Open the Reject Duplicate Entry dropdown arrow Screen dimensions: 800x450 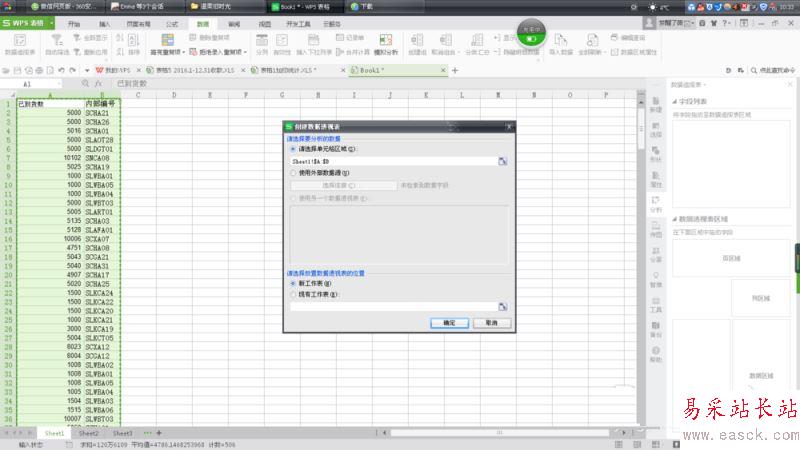(245, 52)
